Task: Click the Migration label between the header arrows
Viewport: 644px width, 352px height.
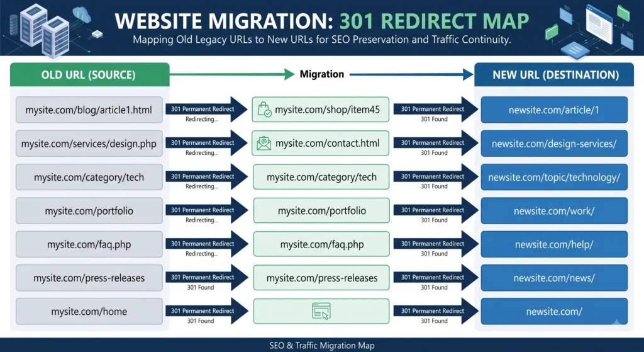Action: click(x=321, y=74)
